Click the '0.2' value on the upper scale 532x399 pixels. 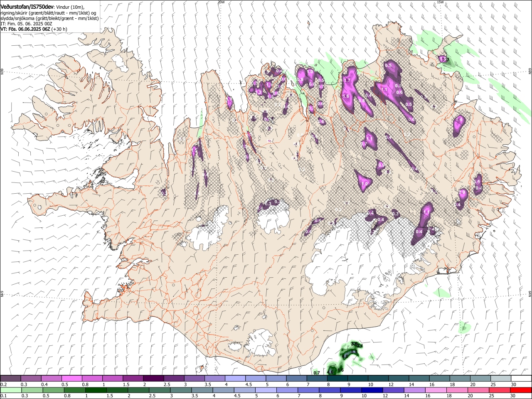pyautogui.click(x=4, y=384)
